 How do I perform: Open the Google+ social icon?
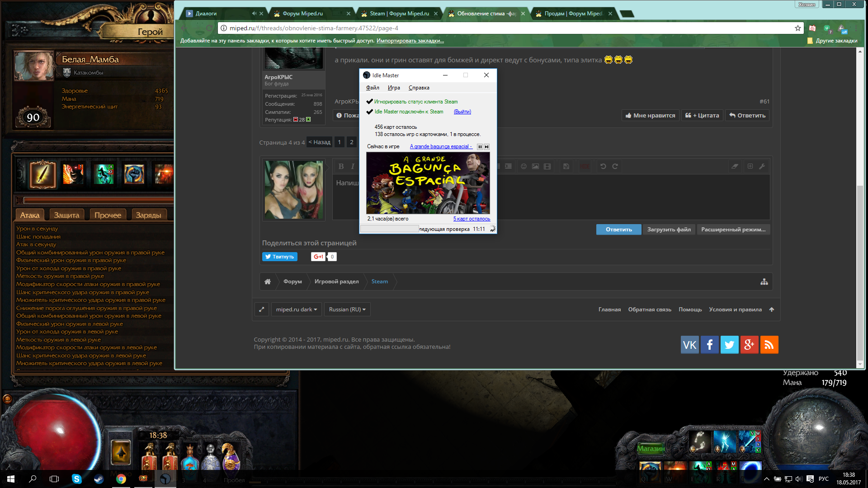coord(750,345)
